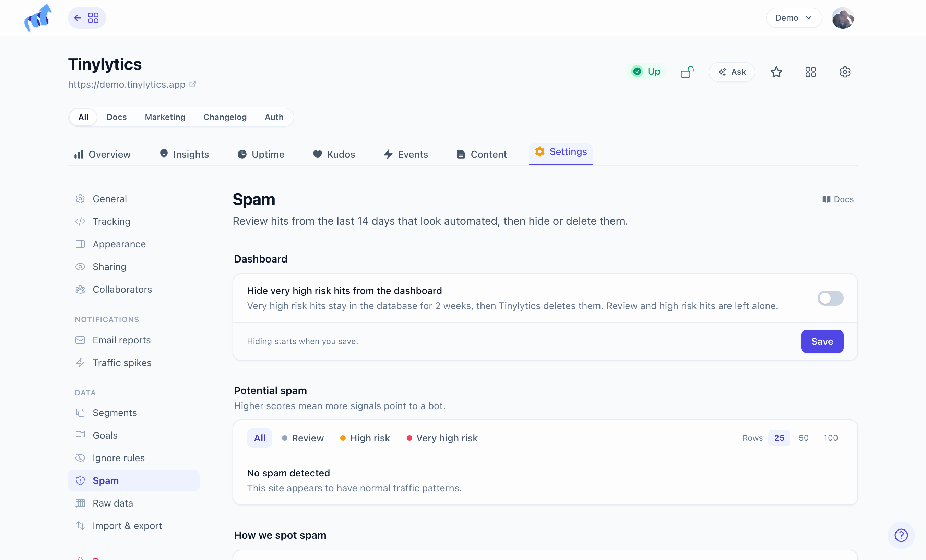Open the Demo account dropdown

point(794,18)
